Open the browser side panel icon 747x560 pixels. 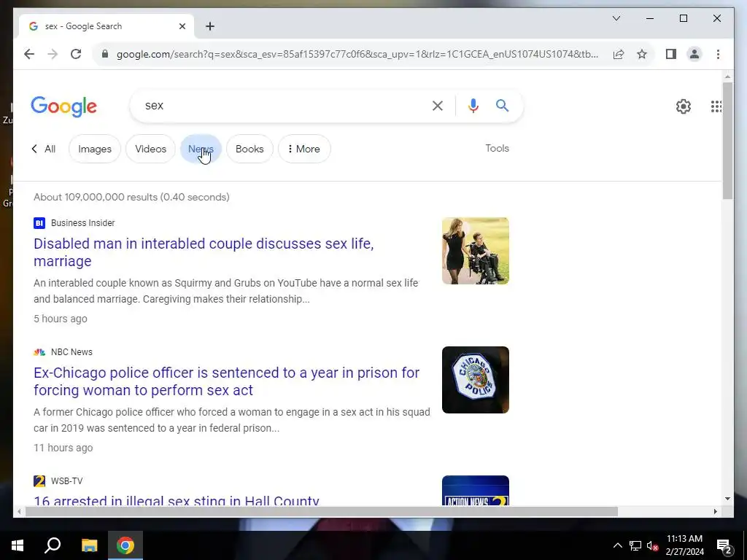click(671, 54)
